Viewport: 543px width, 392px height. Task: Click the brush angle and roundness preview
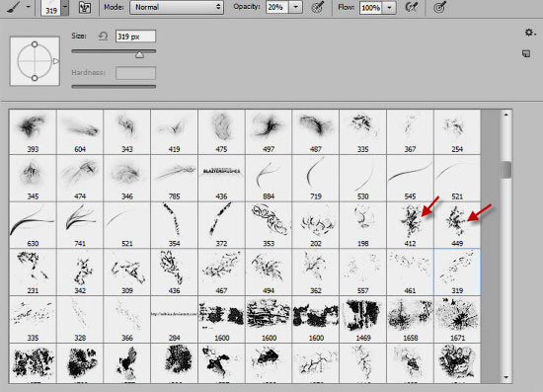click(35, 61)
